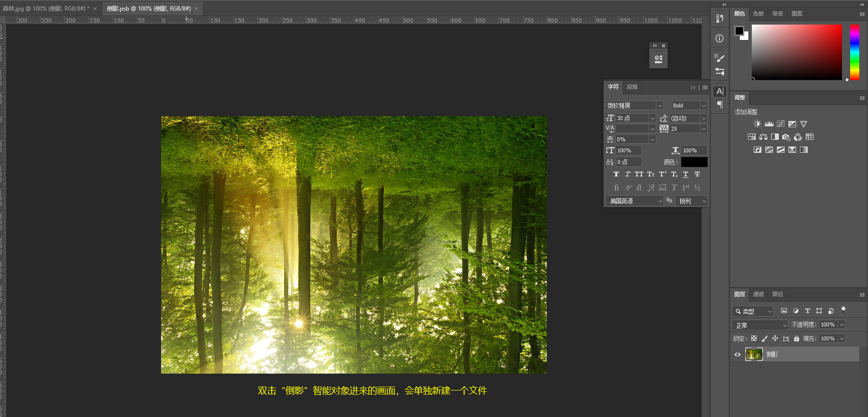This screenshot has height=417, width=868.
Task: Open the History panel icon
Action: pos(719,18)
